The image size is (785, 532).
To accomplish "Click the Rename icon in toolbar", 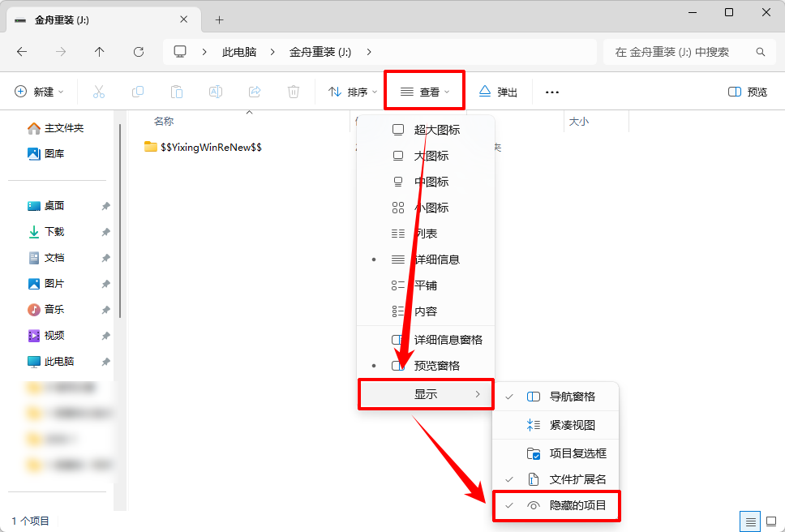I will 216,92.
